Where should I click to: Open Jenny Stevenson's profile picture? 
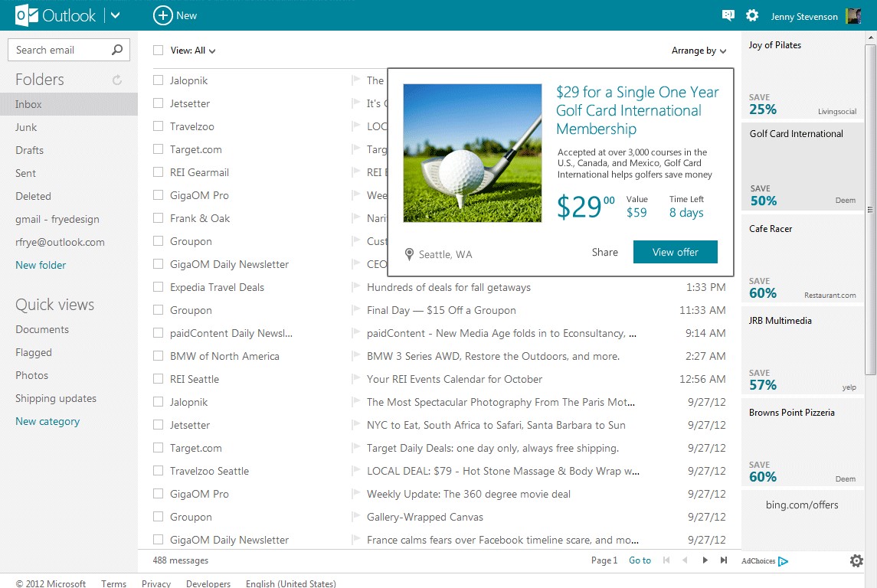pyautogui.click(x=853, y=15)
